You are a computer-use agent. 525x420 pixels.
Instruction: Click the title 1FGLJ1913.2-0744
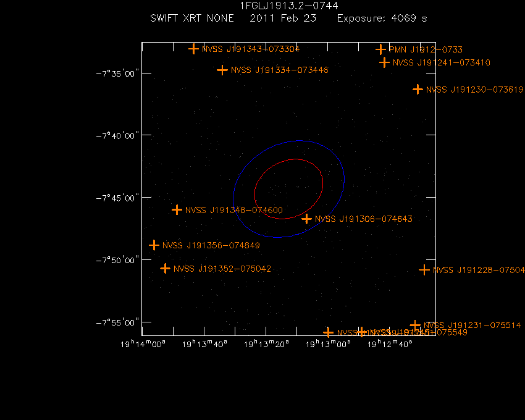(x=289, y=6)
